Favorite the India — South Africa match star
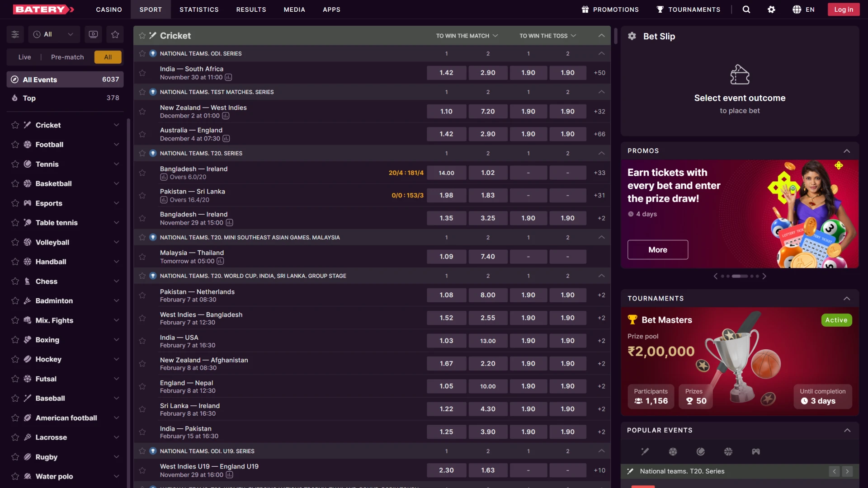The image size is (868, 488). [142, 73]
